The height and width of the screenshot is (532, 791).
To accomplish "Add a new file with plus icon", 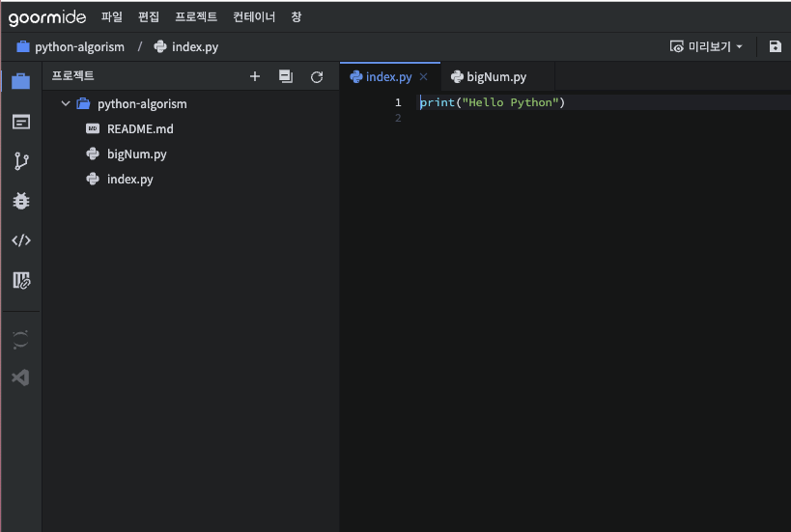I will tap(255, 76).
